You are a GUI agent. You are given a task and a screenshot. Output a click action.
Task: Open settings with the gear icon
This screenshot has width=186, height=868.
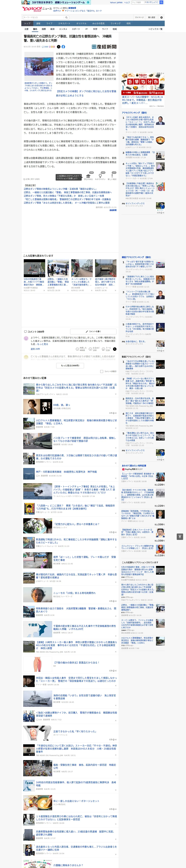(161, 18)
